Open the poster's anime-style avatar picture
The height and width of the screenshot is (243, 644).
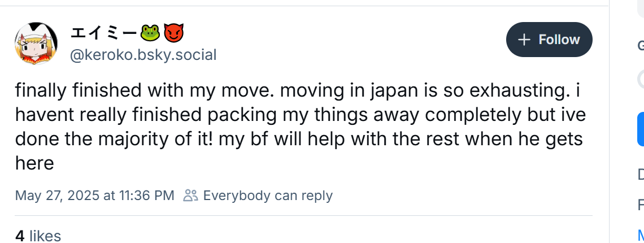pyautogui.click(x=36, y=44)
